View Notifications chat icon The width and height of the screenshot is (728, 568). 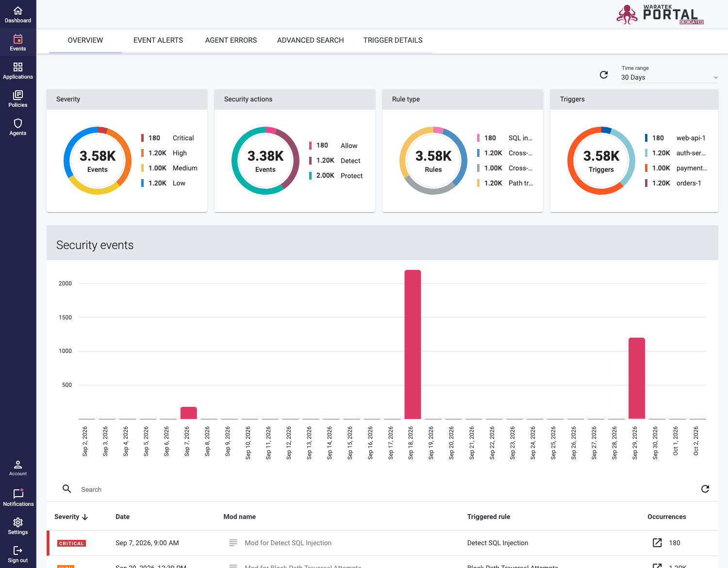(x=18, y=494)
